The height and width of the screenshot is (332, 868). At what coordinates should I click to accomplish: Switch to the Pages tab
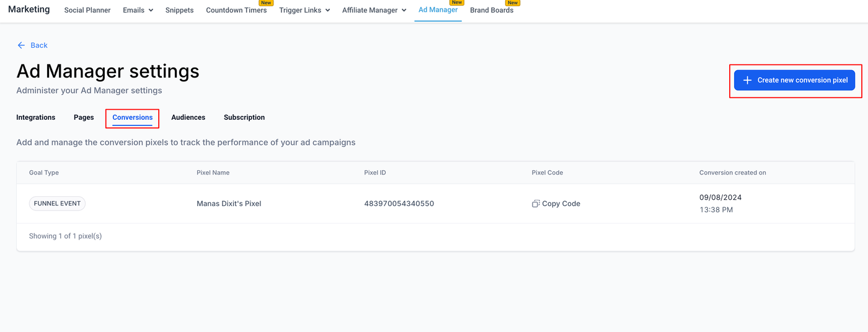[84, 117]
